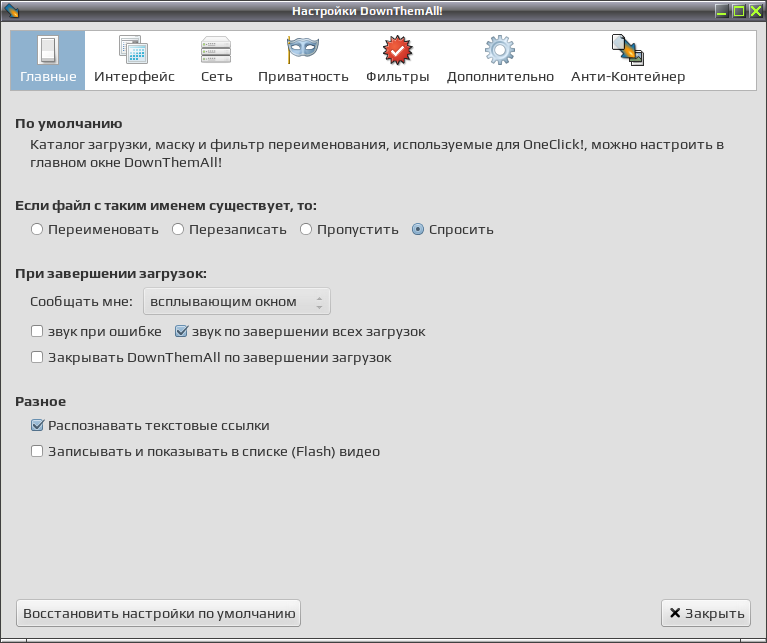Enable Записывать и показывать (Flash) видео
Image resolution: width=767 pixels, height=643 pixels.
point(37,451)
